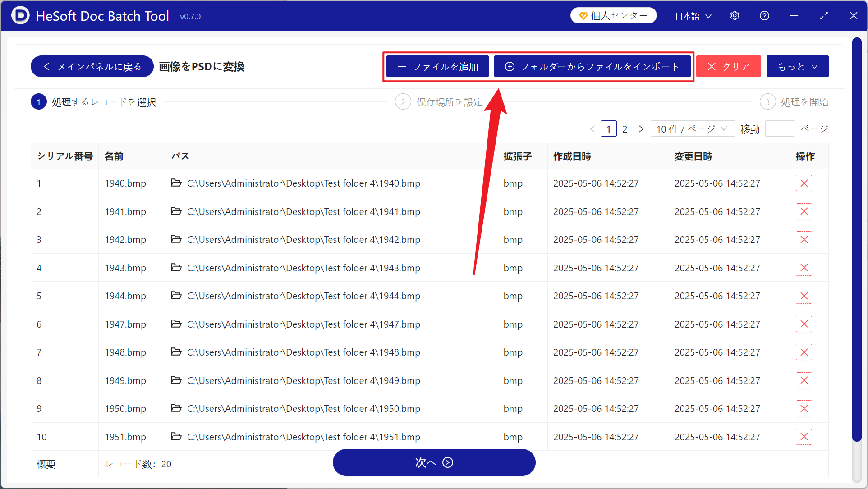This screenshot has height=489, width=868.
Task: Click path text ending in 1951.bmp
Action: coord(303,437)
